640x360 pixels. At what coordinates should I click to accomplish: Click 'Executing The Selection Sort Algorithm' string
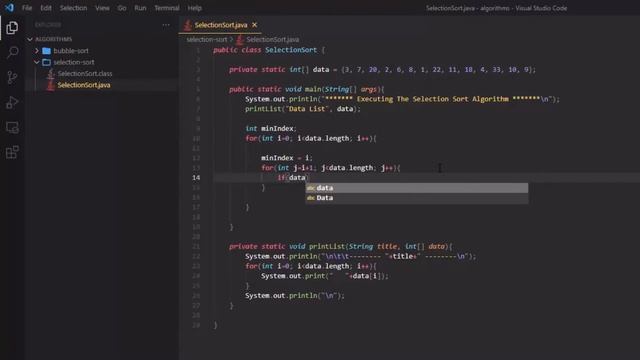pyautogui.click(x=433, y=99)
